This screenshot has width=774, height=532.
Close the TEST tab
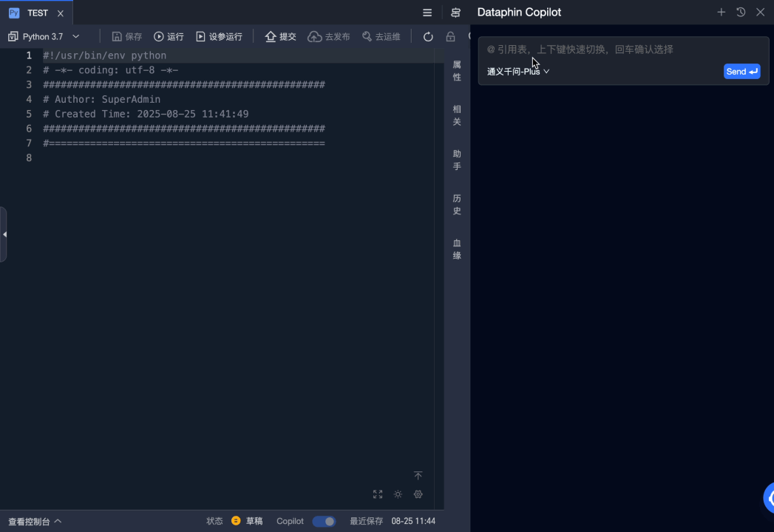[x=60, y=13]
